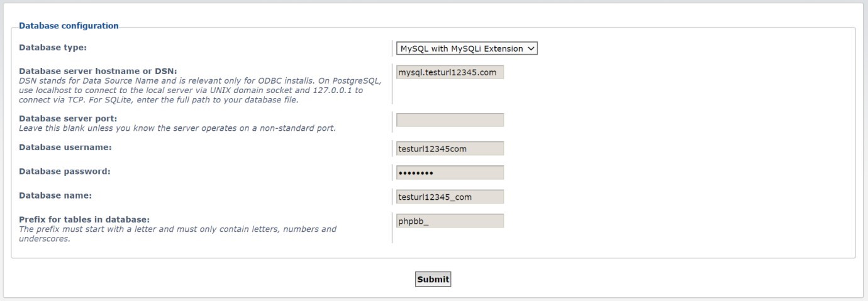Select the masked Database password field
868x301 pixels.
tap(450, 173)
